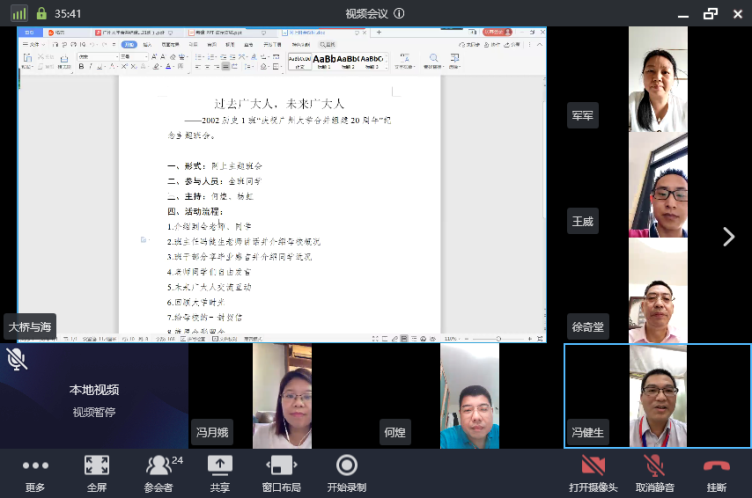Open a new tab with plus in WPS
Viewport: 752px width, 498px height.
[x=379, y=33]
